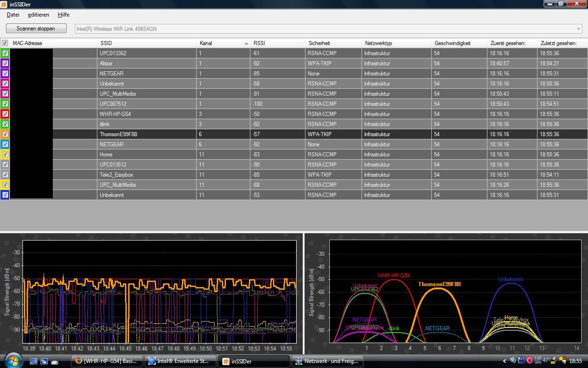The image size is (588, 368).
Task: Click the blue padlock tray icon
Action: click(x=521, y=361)
